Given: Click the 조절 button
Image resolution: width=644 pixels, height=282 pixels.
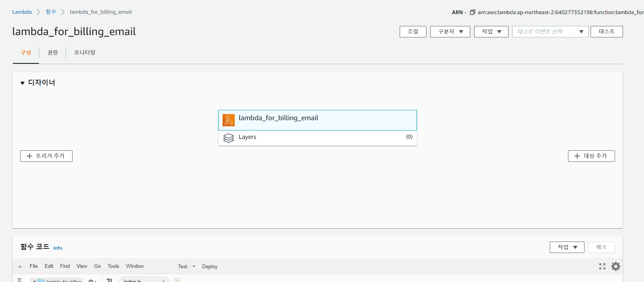Looking at the screenshot, I should click(x=413, y=32).
